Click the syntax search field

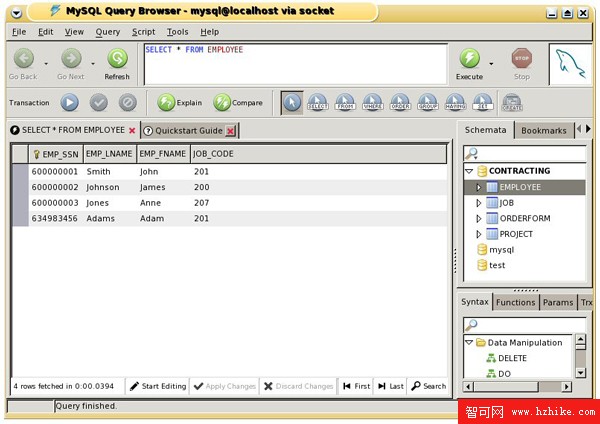[525, 325]
